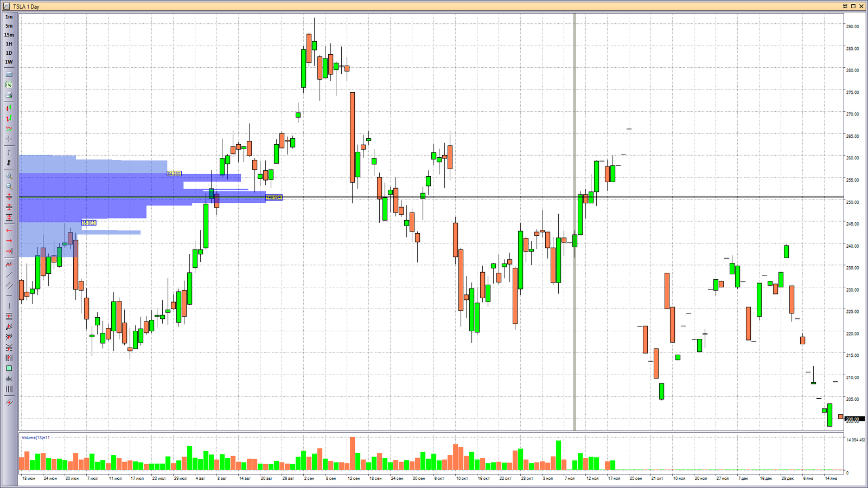Open the chart indicators icon
The image size is (868, 488).
point(9,74)
